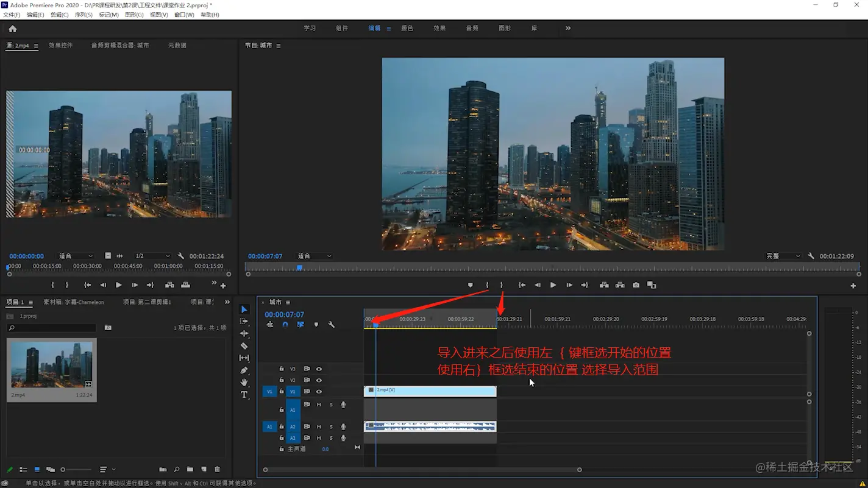The width and height of the screenshot is (868, 488).
Task: Open the 序列(S) menu
Action: tap(84, 15)
